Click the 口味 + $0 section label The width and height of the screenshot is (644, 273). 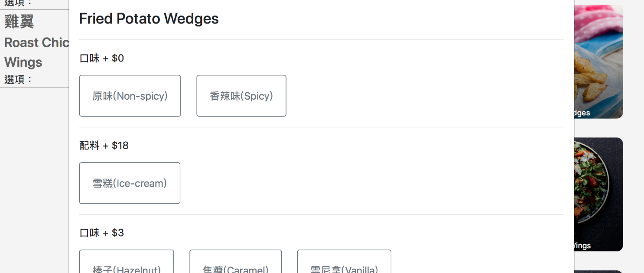(101, 58)
